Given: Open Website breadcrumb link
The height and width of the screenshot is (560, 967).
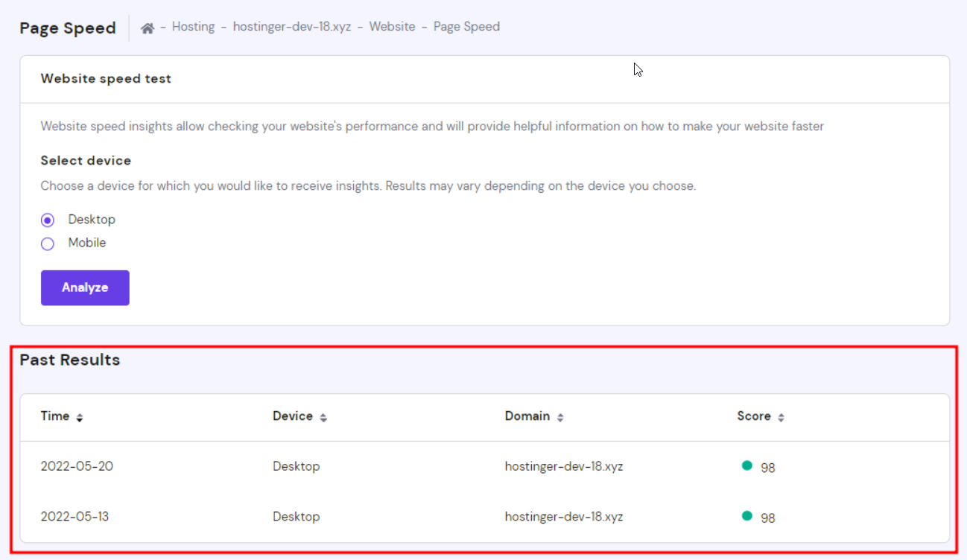Looking at the screenshot, I should pyautogui.click(x=392, y=27).
